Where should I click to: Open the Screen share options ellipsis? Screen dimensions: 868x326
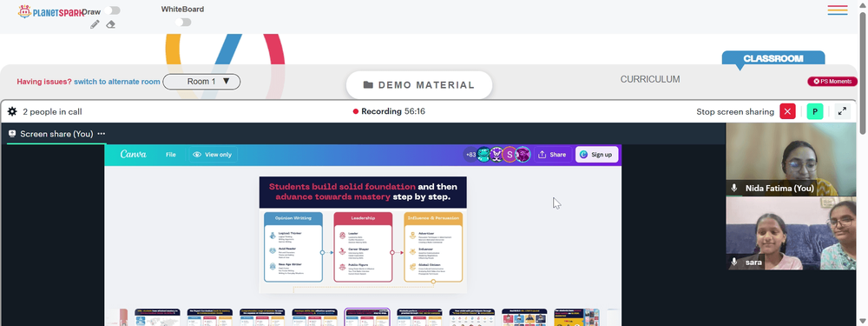pyautogui.click(x=102, y=134)
